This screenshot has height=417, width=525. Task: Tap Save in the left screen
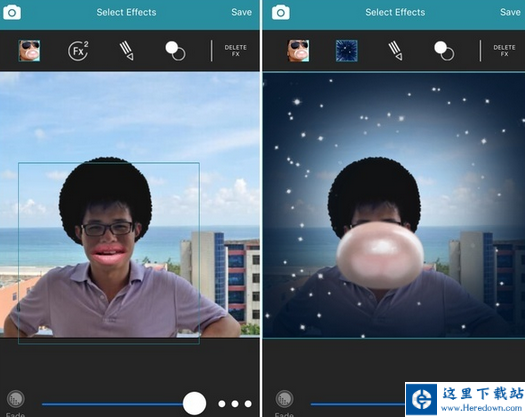pyautogui.click(x=241, y=12)
